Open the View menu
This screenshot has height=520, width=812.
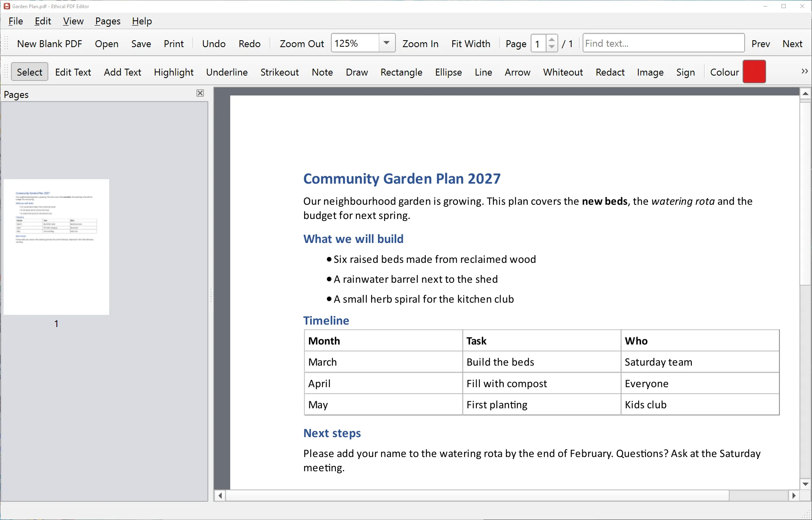[73, 21]
